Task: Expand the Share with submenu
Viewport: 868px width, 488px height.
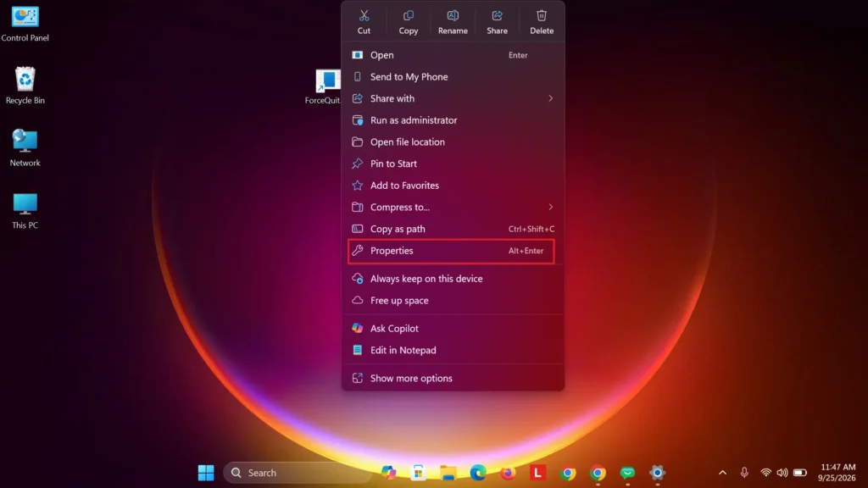Action: point(550,98)
